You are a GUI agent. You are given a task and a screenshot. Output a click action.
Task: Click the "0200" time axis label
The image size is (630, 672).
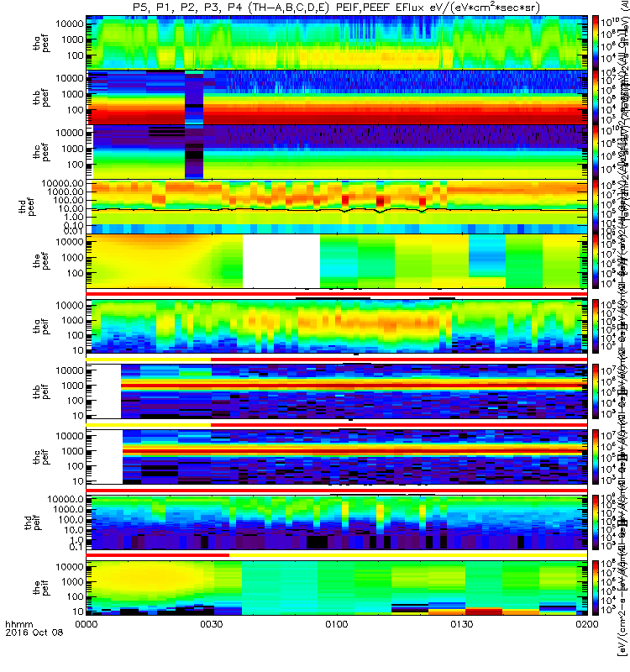pos(586,624)
